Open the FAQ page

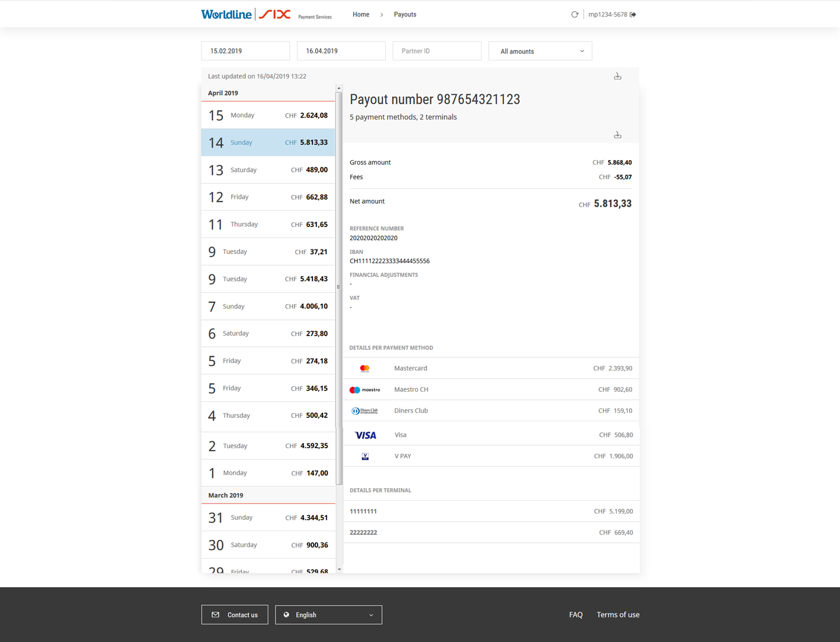point(576,615)
